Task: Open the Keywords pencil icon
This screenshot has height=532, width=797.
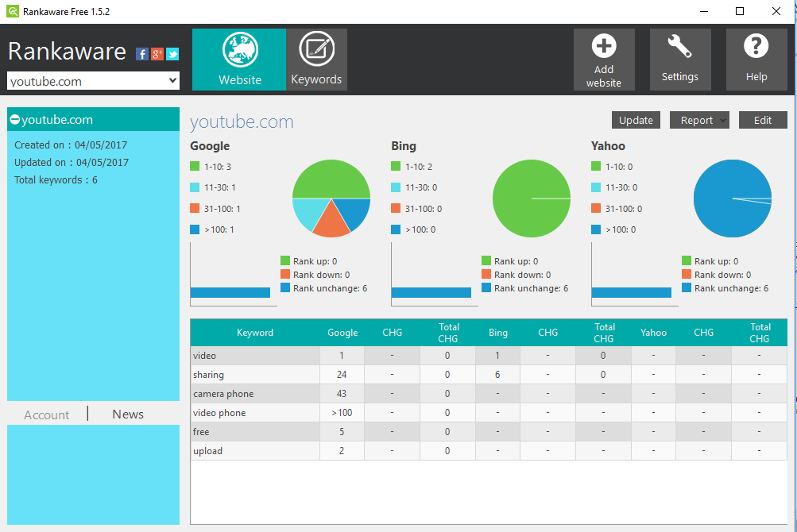Action: pos(316,50)
